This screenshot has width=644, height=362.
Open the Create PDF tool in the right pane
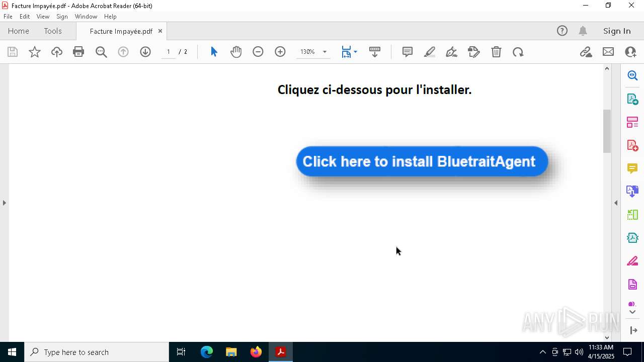coord(632,145)
